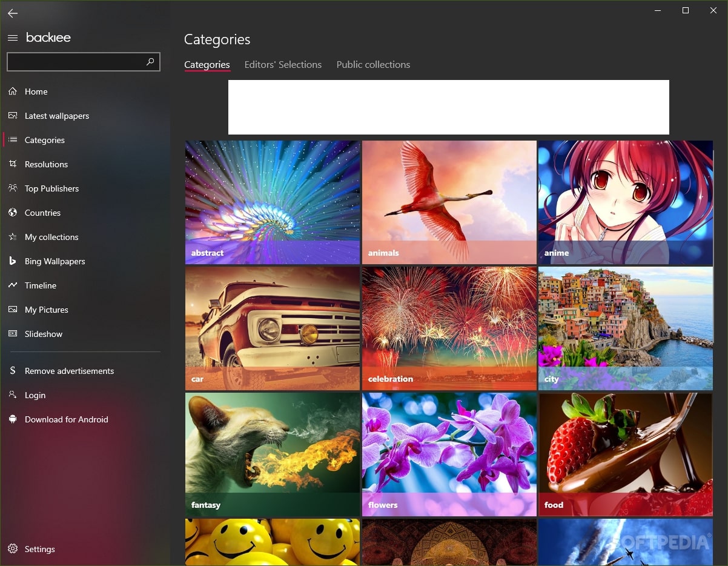This screenshot has height=566, width=728.
Task: Open the Bing Wallpapers section
Action: (x=55, y=261)
